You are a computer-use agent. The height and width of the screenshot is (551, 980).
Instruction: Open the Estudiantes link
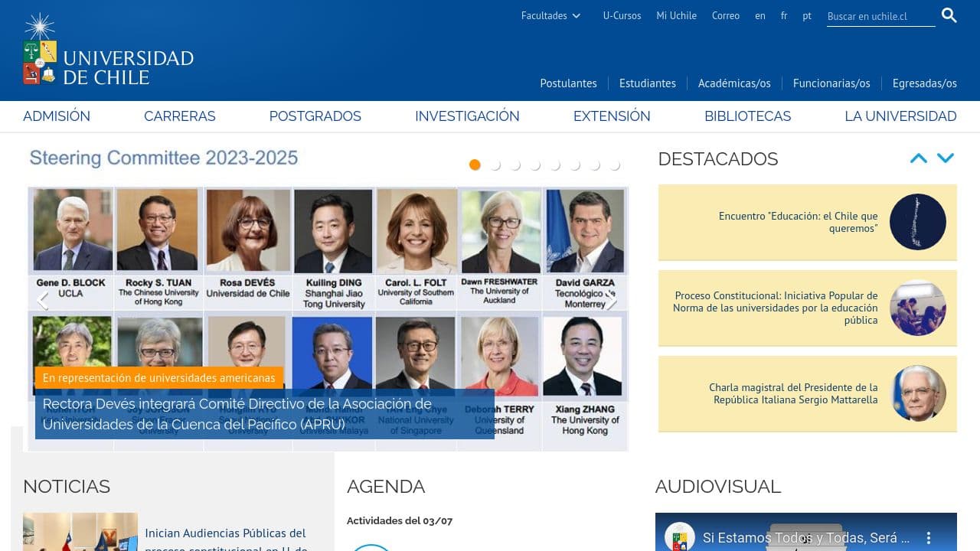[x=647, y=83]
